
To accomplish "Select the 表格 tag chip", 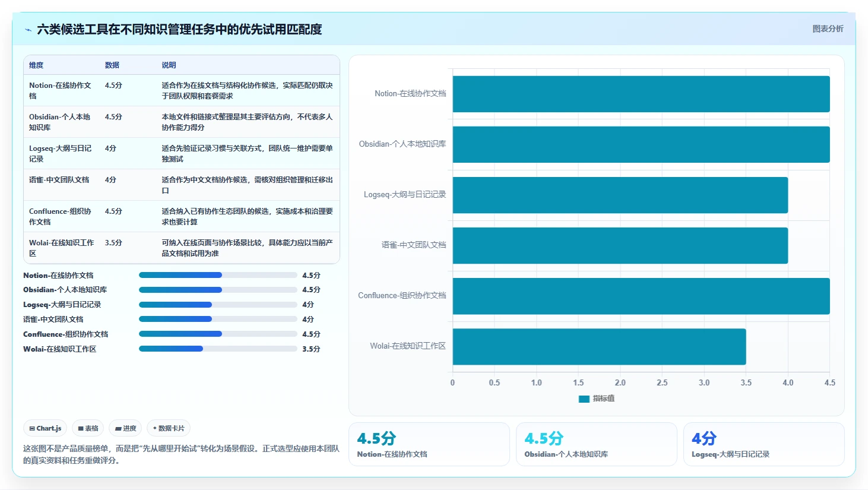I will pos(88,428).
